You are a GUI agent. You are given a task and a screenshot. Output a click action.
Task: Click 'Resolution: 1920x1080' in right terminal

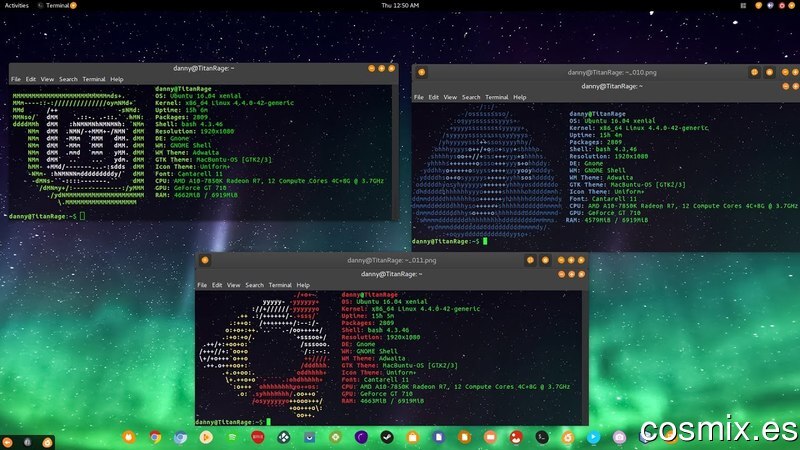[x=609, y=156]
